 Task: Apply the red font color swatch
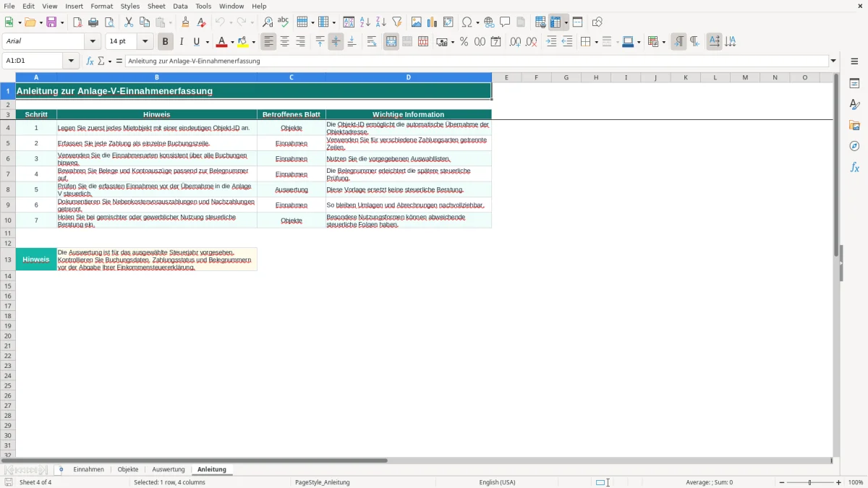[x=222, y=42]
